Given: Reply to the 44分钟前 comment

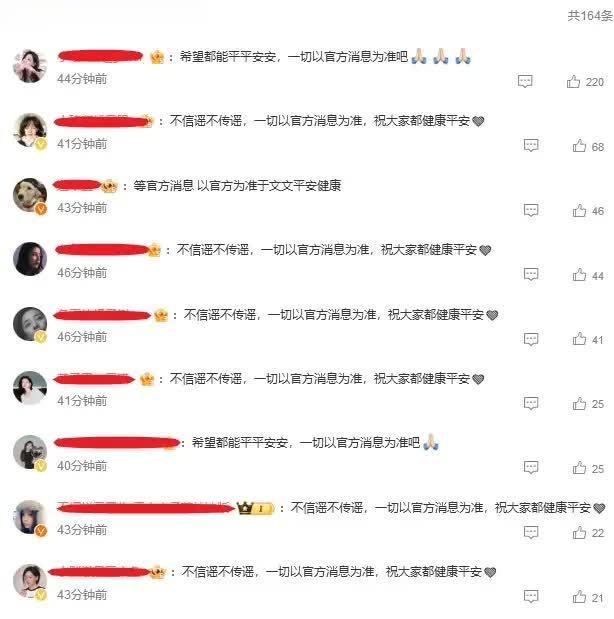Looking at the screenshot, I should click(x=525, y=81).
